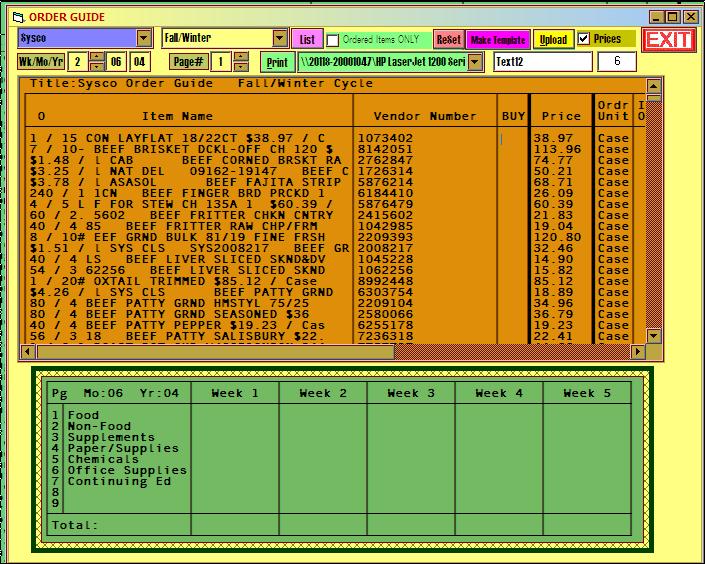Click the Vendor Number column header
Image resolution: width=705 pixels, height=564 pixels.
click(x=425, y=116)
